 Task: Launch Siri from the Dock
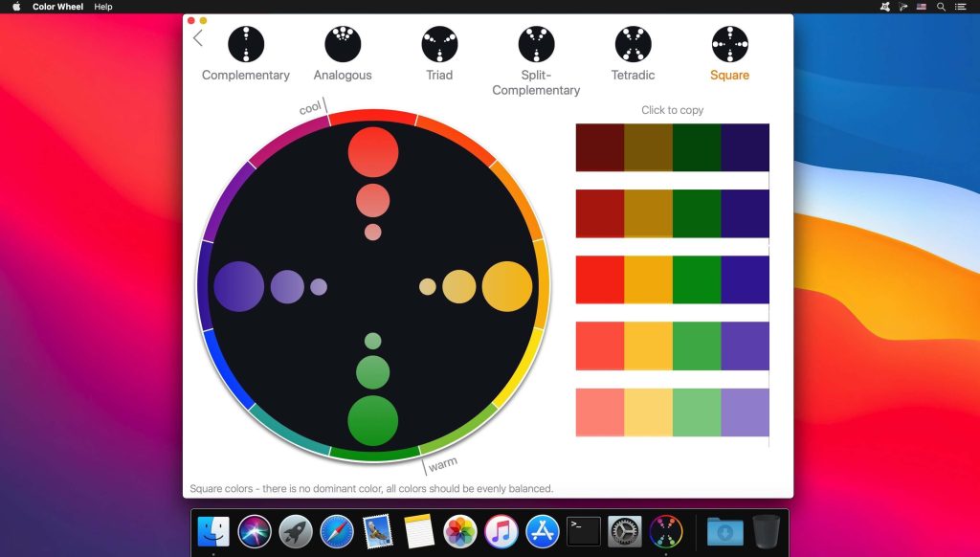255,531
